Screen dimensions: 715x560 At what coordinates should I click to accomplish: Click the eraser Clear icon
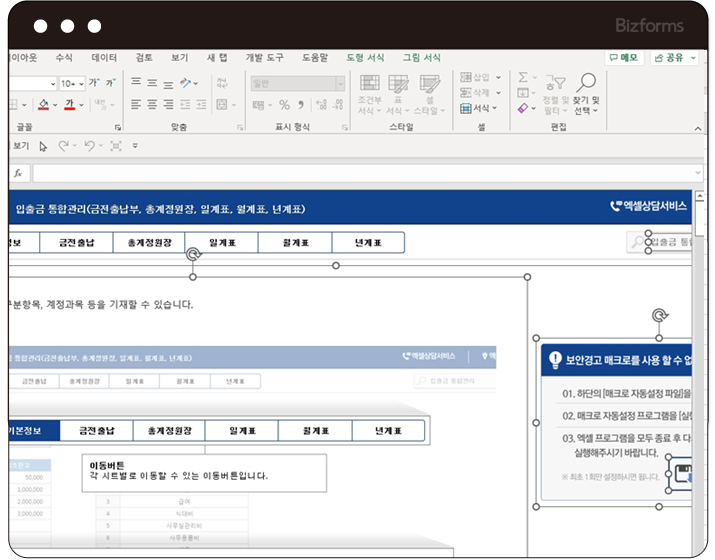pos(523,108)
